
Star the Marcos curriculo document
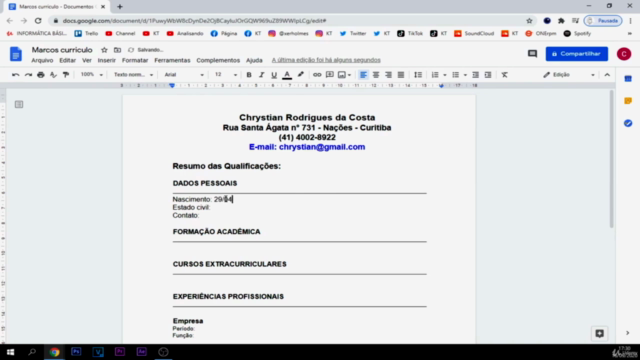pos(104,50)
